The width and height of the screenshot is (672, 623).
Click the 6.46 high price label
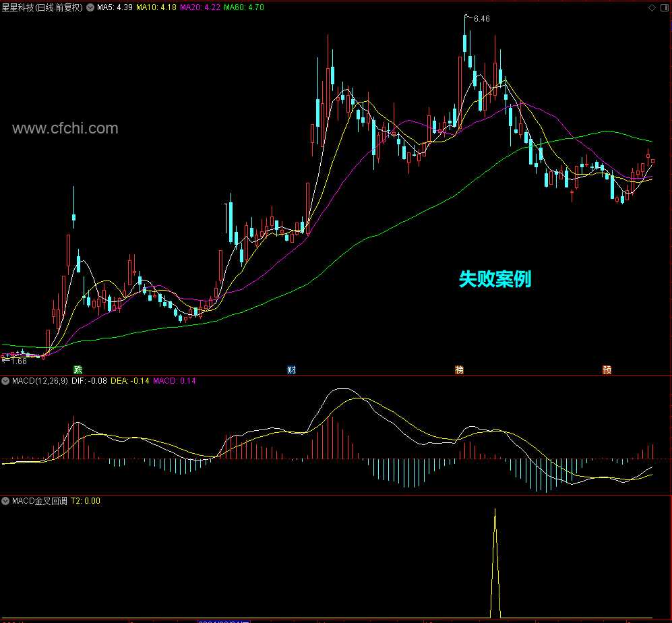pyautogui.click(x=482, y=19)
